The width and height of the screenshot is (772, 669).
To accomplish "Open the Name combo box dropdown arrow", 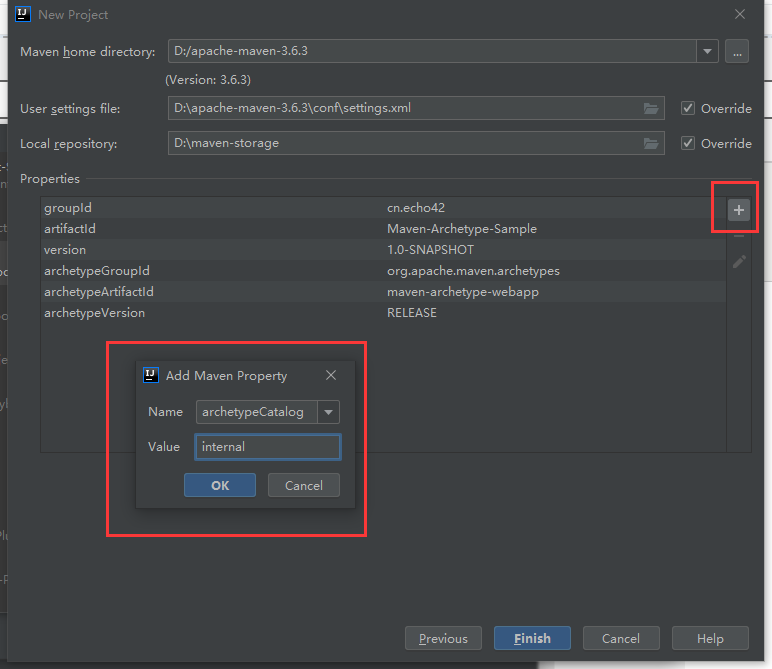I will pyautogui.click(x=328, y=412).
